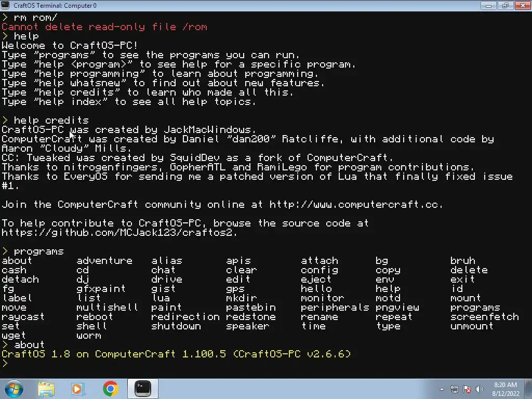The image size is (532, 399).
Task: Click 'shutdown' in the programs list
Action: pyautogui.click(x=176, y=326)
